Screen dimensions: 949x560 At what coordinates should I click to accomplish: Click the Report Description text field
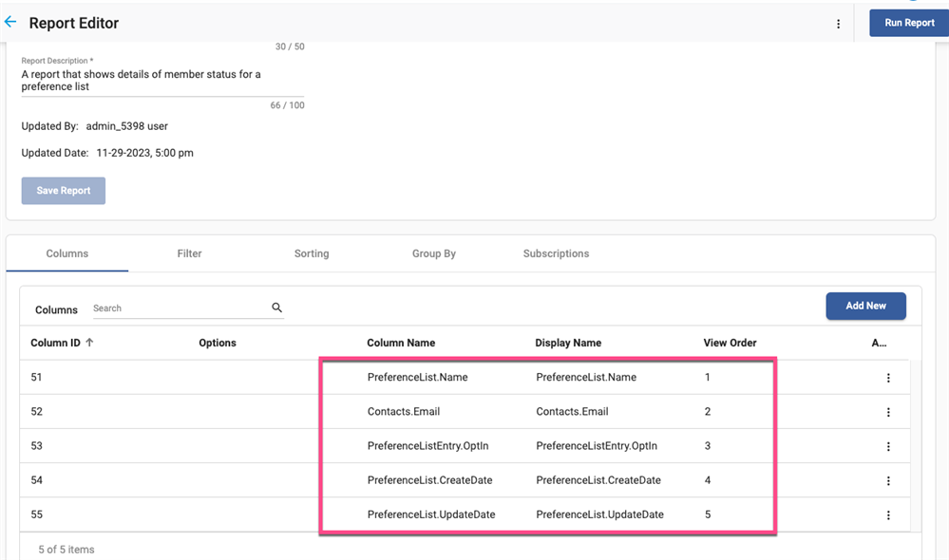pyautogui.click(x=161, y=80)
